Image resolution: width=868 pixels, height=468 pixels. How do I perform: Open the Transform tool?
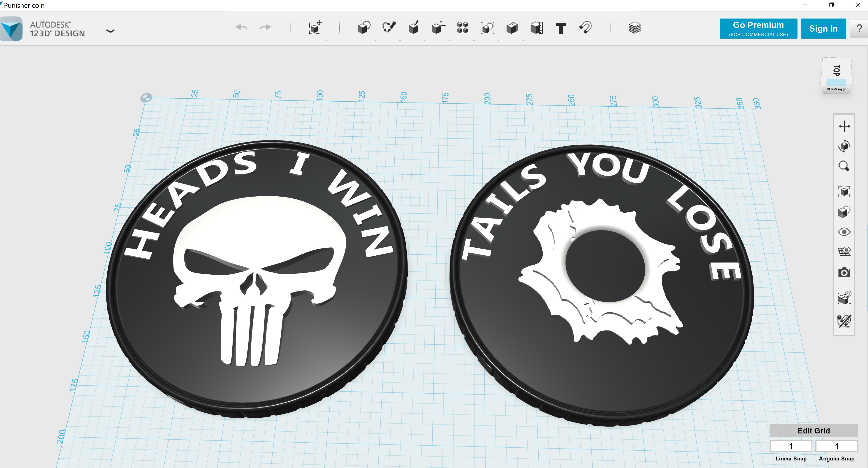pos(315,27)
